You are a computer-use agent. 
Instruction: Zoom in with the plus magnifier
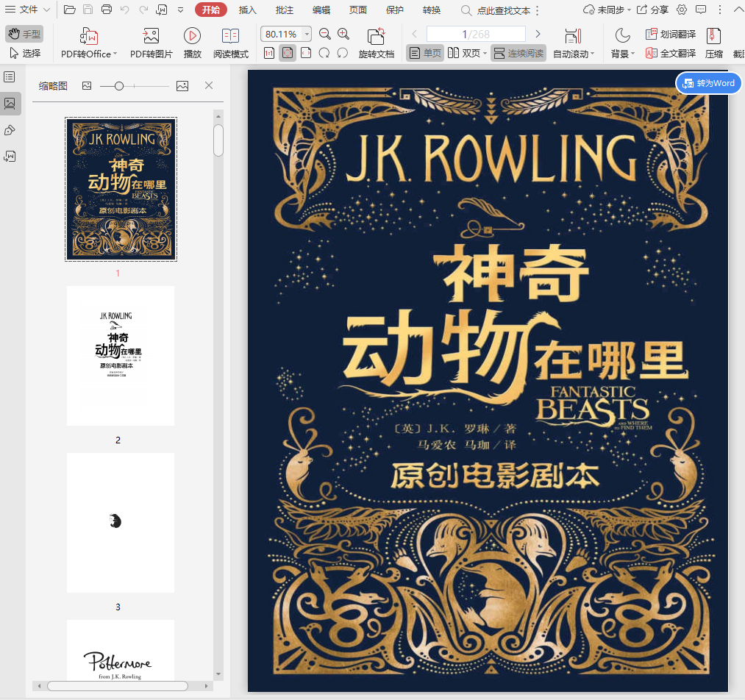pos(343,34)
